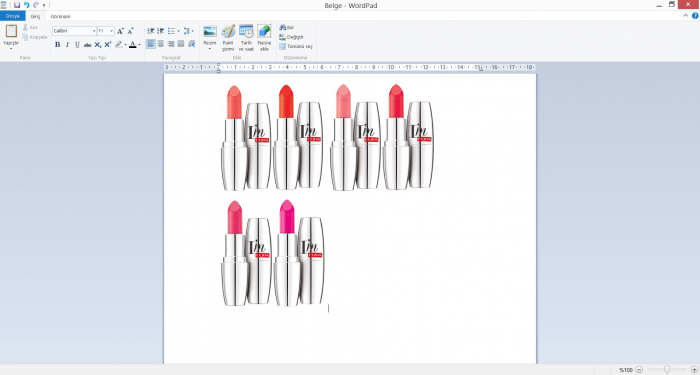Click the WordPad application icon in title bar
Screen dimensions: 700x375
(4, 5)
